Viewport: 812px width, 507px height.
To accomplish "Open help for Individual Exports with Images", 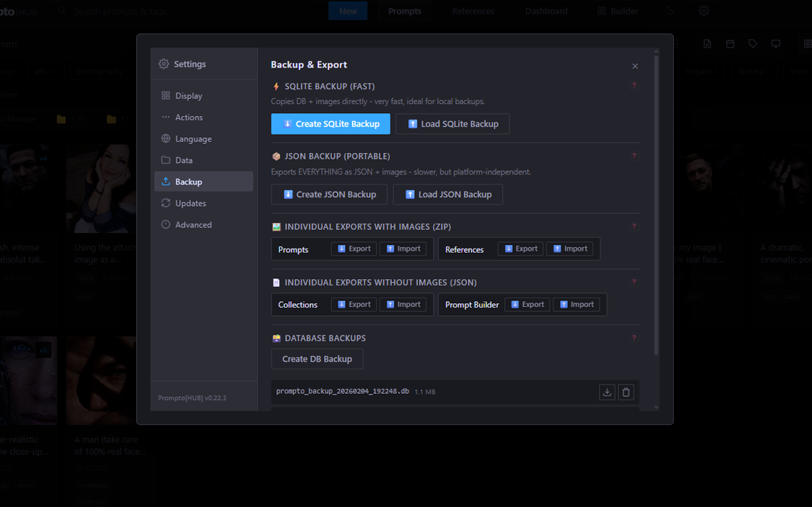I will [634, 226].
